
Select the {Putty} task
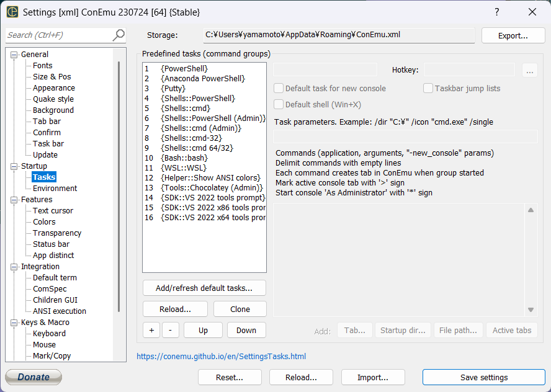pos(204,88)
